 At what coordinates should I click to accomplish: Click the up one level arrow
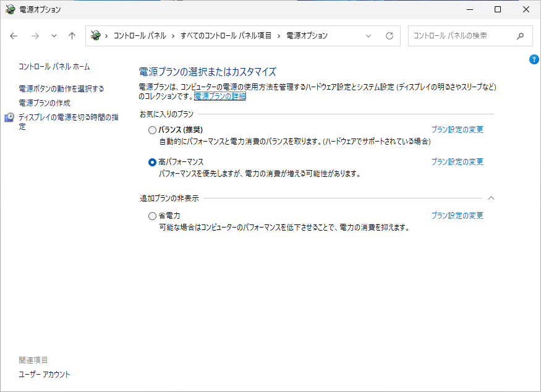coord(72,36)
